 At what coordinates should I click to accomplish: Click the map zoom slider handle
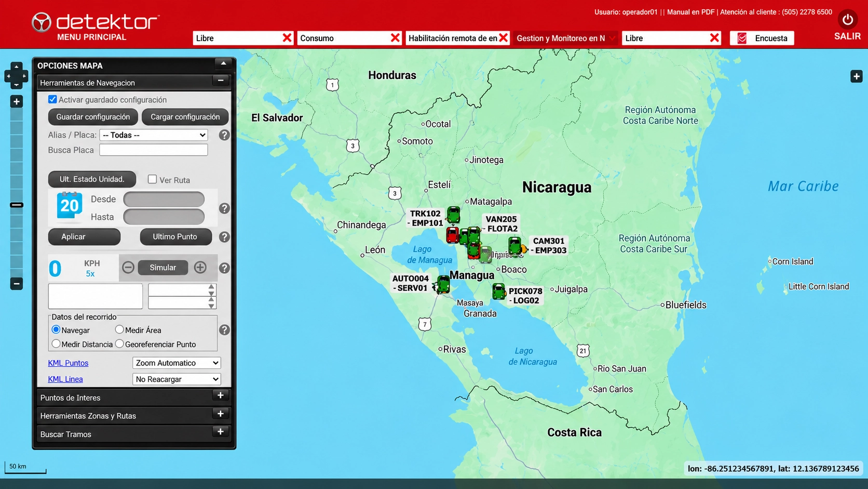click(x=17, y=205)
